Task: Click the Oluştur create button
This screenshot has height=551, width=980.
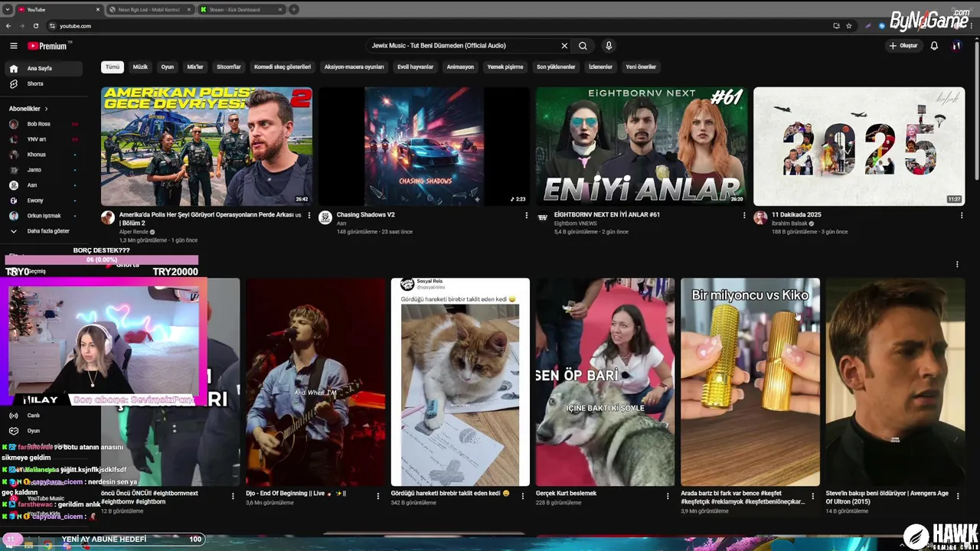Action: [903, 46]
